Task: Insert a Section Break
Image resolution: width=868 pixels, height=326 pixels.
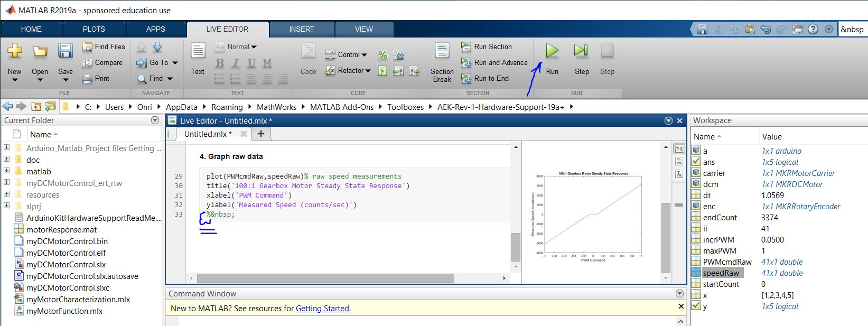Action: tap(442, 63)
